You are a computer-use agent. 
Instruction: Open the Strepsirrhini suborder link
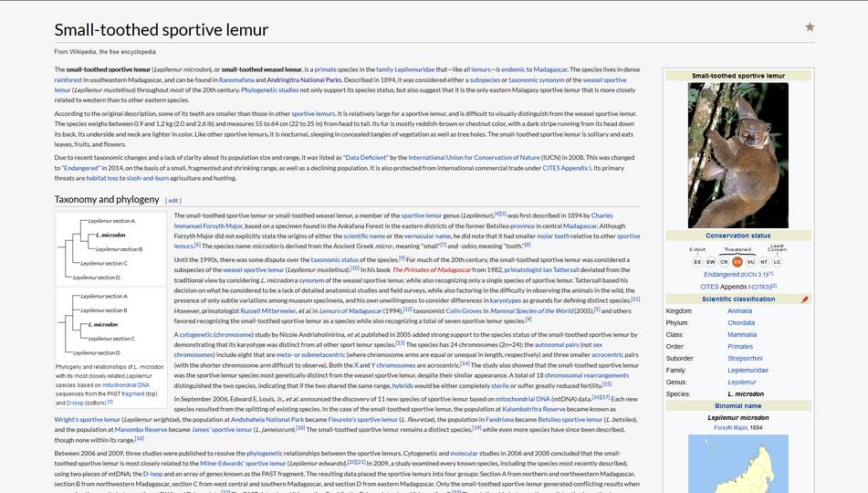coord(745,359)
